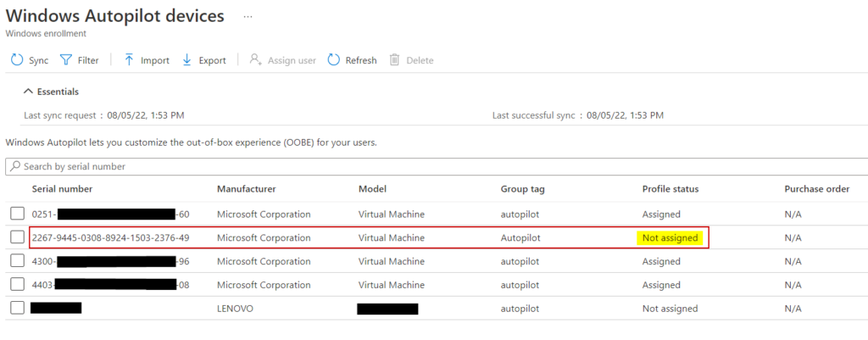Toggle checkbox for serial 4300 device

[x=18, y=261]
